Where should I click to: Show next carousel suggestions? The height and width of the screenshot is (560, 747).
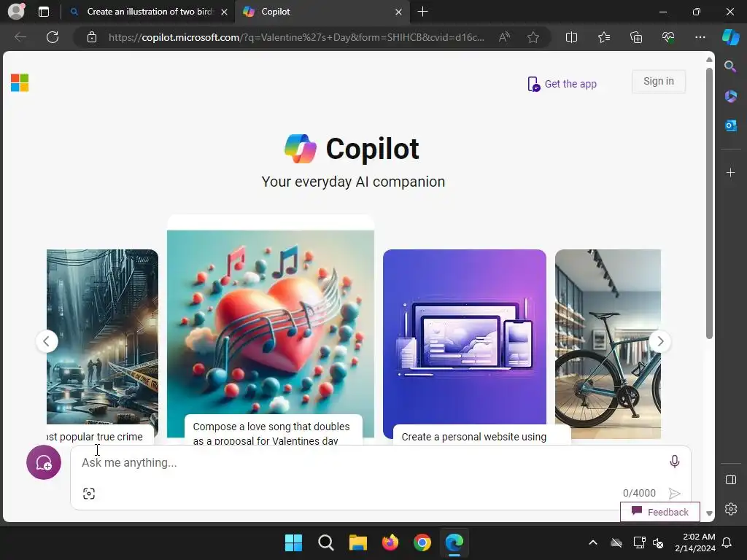point(659,341)
